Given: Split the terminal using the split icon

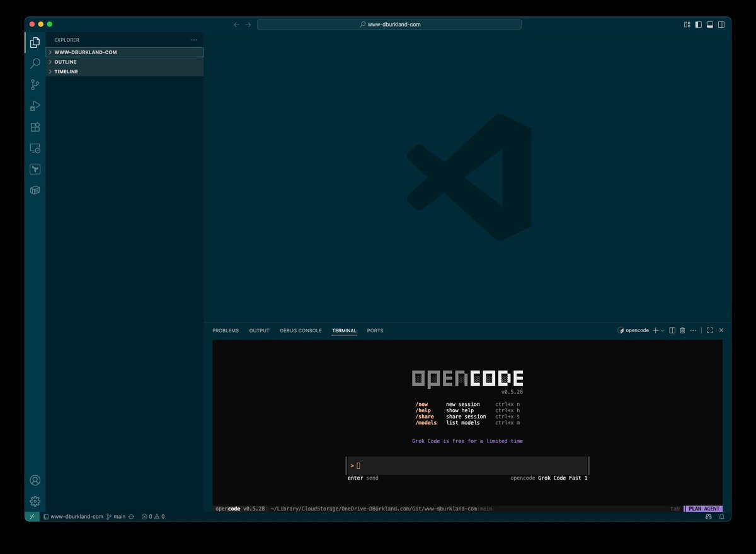Looking at the screenshot, I should pos(672,330).
